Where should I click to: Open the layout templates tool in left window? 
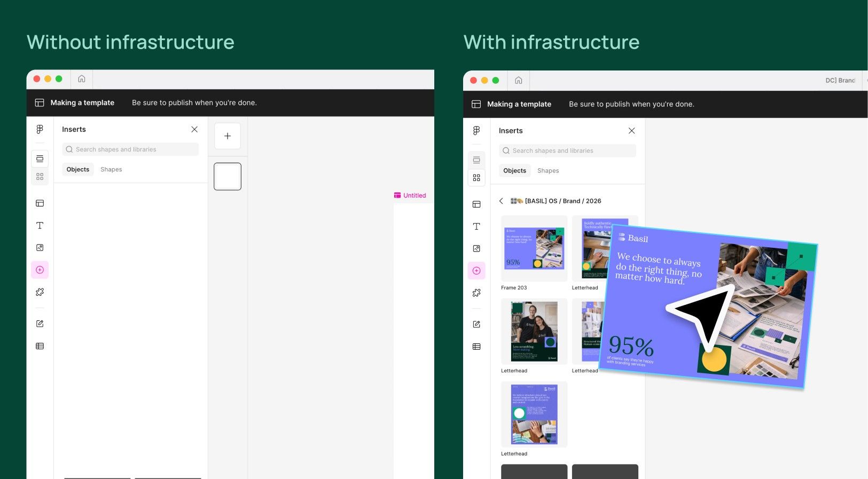tap(40, 203)
